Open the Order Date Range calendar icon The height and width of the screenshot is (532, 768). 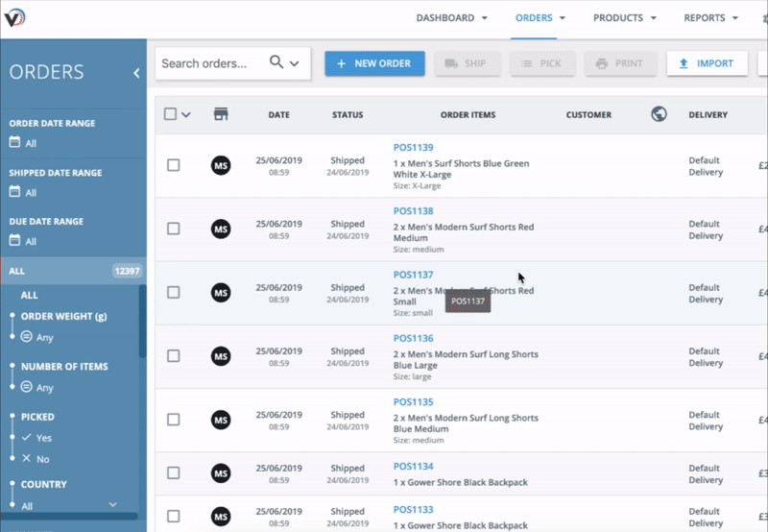tap(14, 143)
